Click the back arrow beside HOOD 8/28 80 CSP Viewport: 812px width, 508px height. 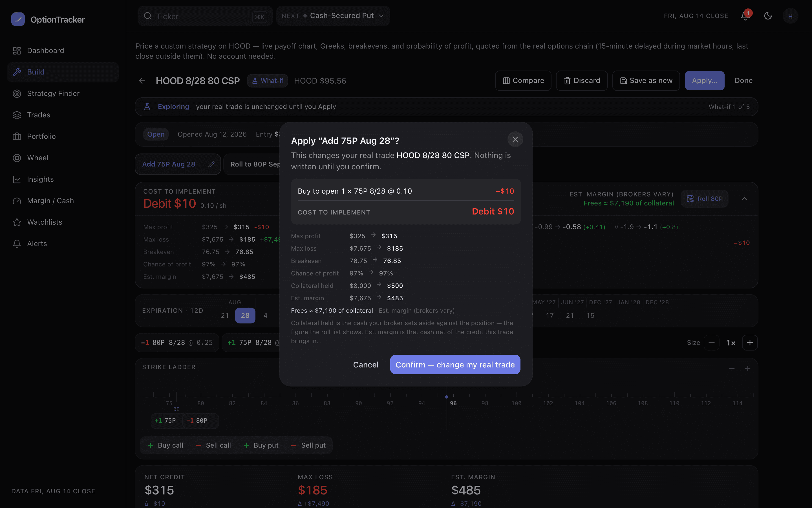click(142, 81)
